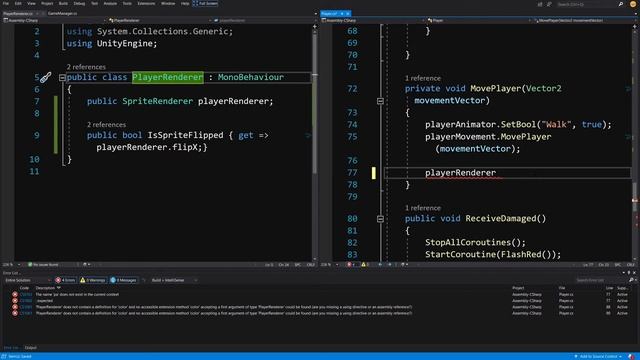Toggle the 0 Messages filter
The height and width of the screenshot is (360, 640).
123,280
